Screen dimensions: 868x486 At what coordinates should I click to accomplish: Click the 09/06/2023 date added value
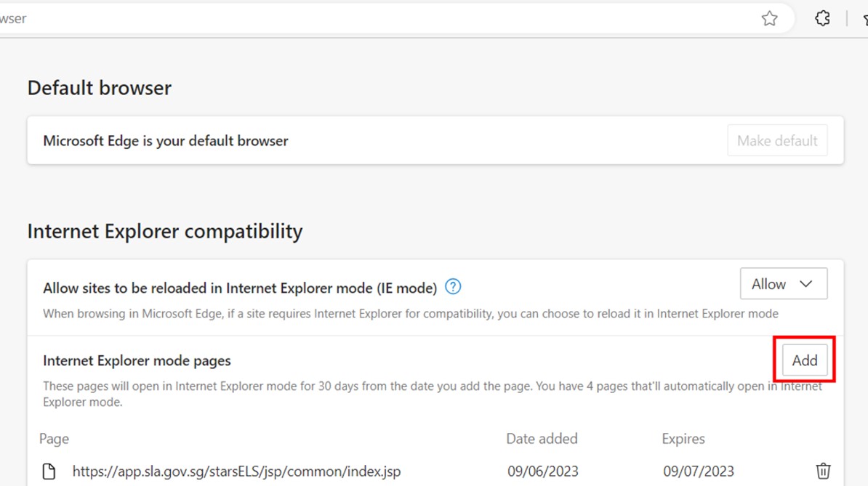tap(542, 471)
